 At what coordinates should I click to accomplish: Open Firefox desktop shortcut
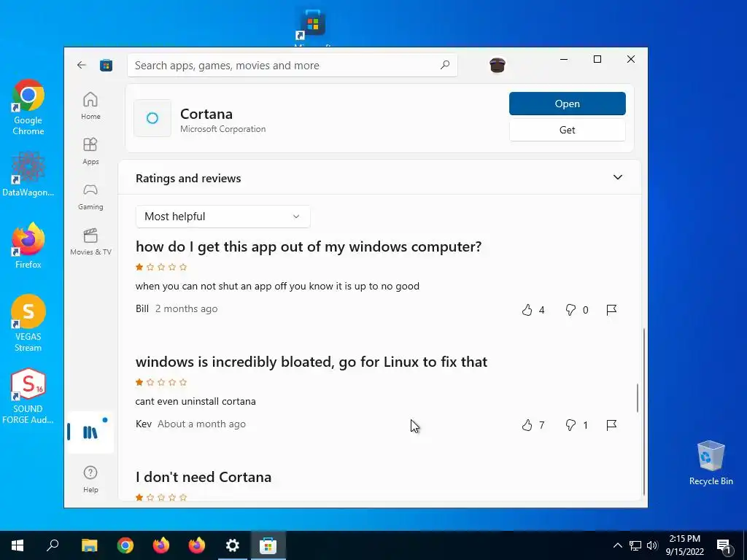28,246
